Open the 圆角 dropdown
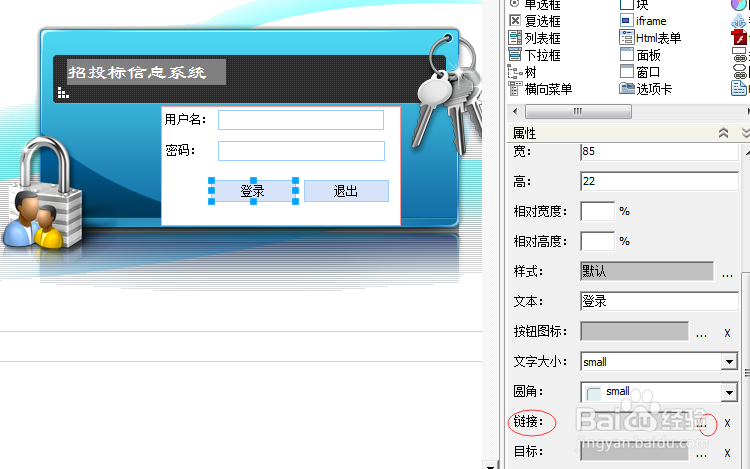750x469 pixels. tap(729, 392)
